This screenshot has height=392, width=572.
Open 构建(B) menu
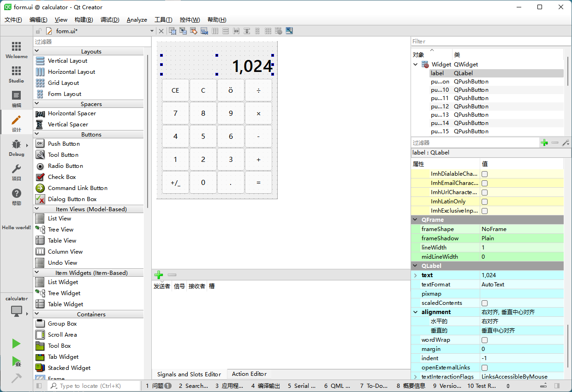pos(83,20)
